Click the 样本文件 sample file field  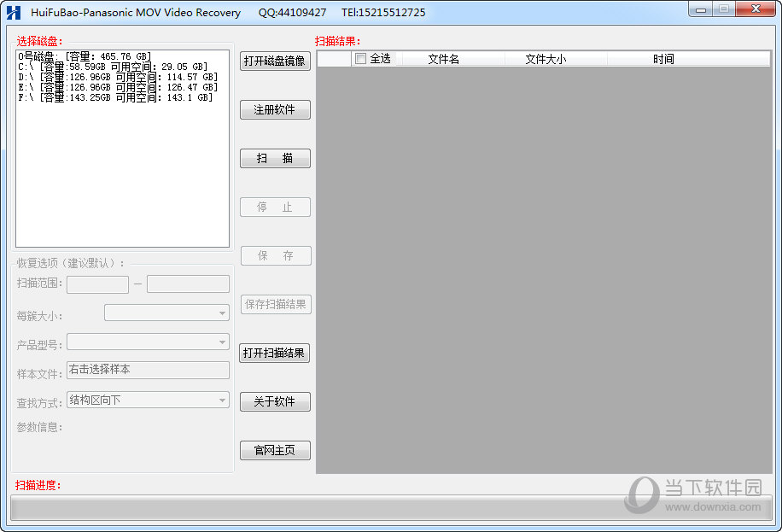(x=149, y=370)
